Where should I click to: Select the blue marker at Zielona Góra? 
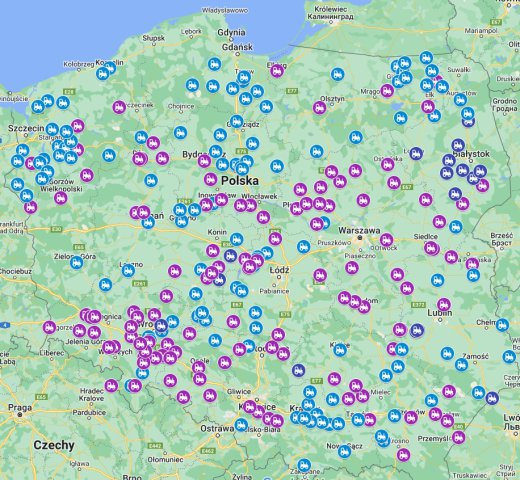[x=76, y=263]
